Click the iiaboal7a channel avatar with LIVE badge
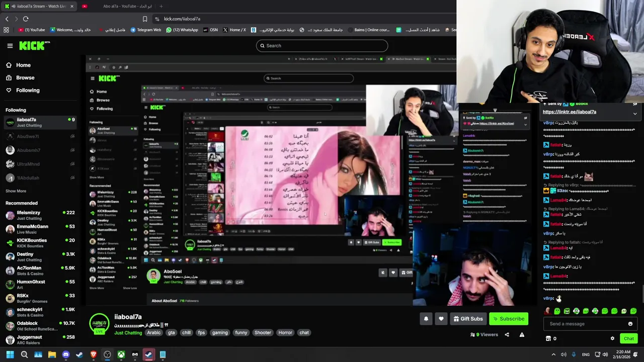 coord(99,324)
